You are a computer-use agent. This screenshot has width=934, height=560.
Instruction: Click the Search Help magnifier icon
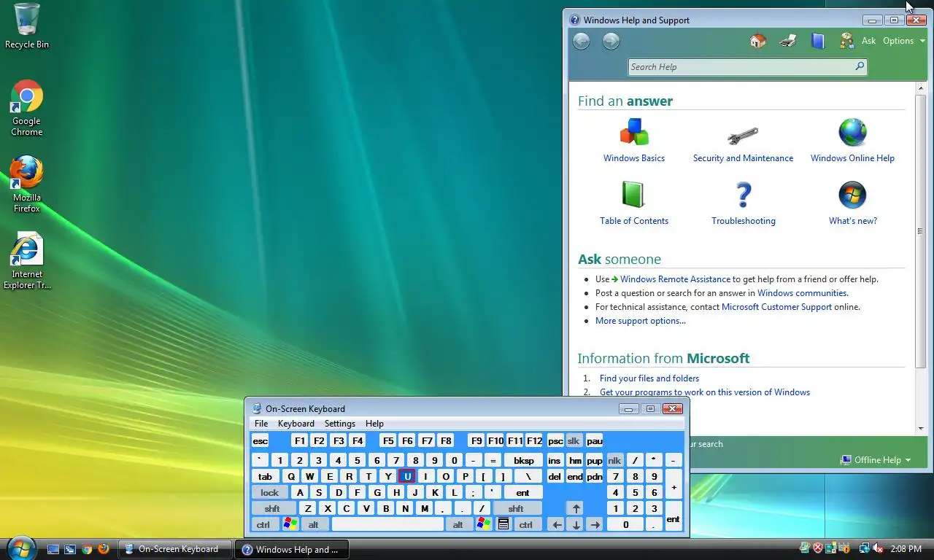[860, 66]
